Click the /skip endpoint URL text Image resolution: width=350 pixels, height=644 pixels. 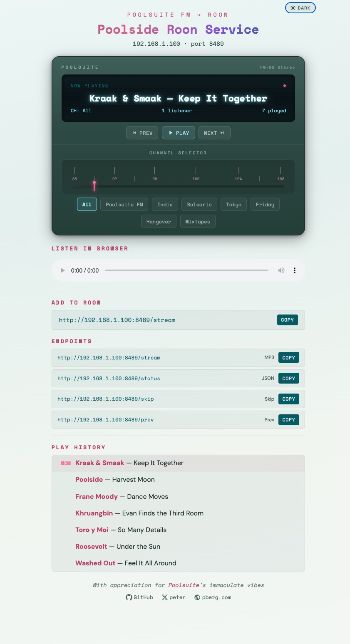(106, 399)
